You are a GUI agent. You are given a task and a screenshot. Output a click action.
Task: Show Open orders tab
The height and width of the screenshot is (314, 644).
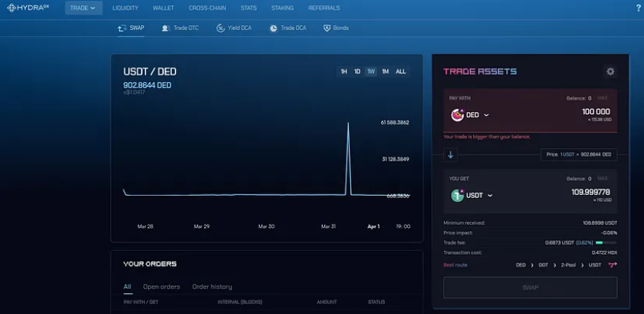click(162, 287)
